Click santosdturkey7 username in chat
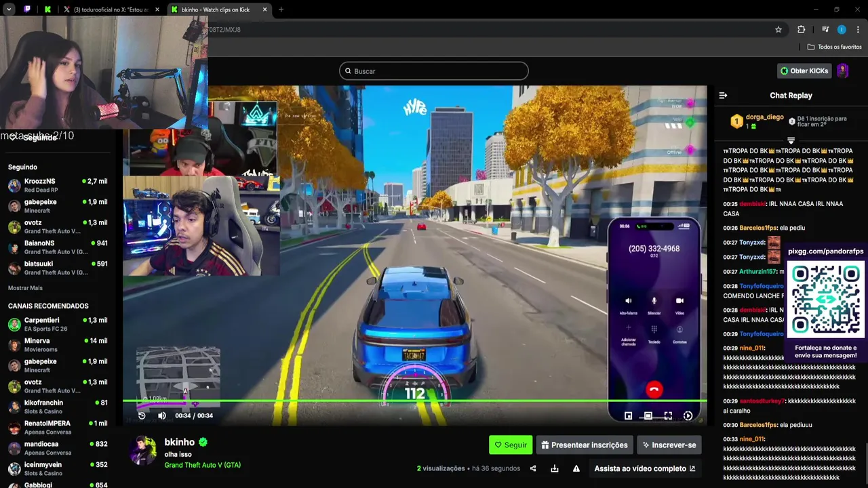868x488 pixels. click(762, 401)
